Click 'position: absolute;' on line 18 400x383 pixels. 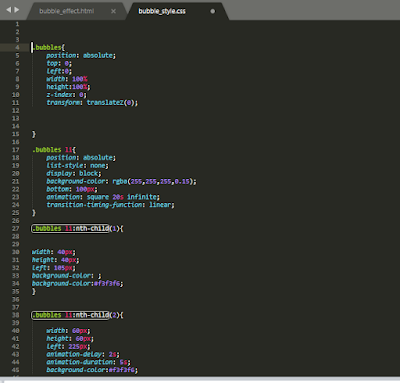pyautogui.click(x=81, y=158)
